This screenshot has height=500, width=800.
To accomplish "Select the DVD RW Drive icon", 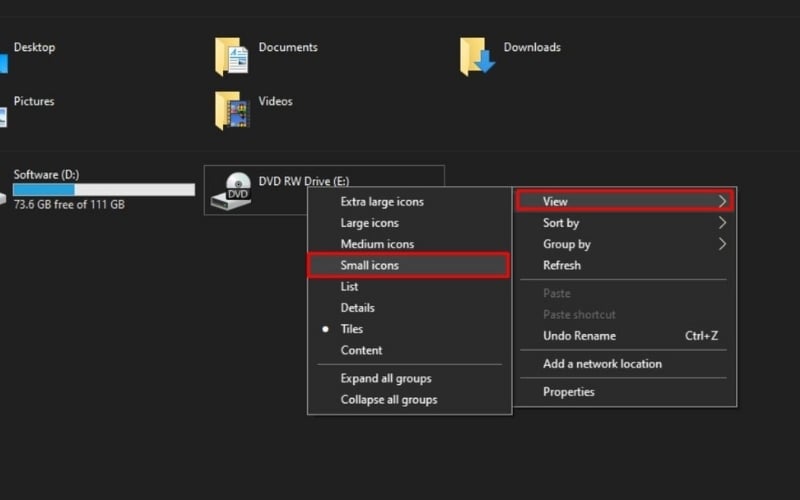I will (232, 191).
